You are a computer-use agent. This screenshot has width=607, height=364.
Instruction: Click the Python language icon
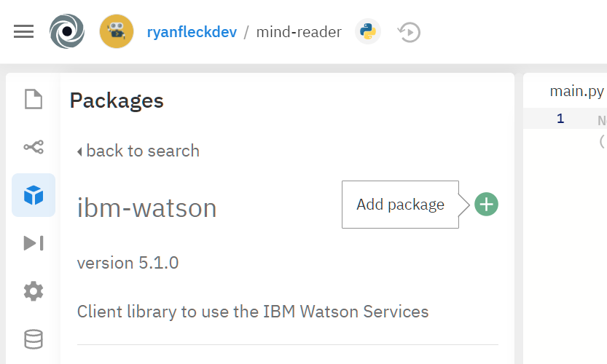point(368,31)
